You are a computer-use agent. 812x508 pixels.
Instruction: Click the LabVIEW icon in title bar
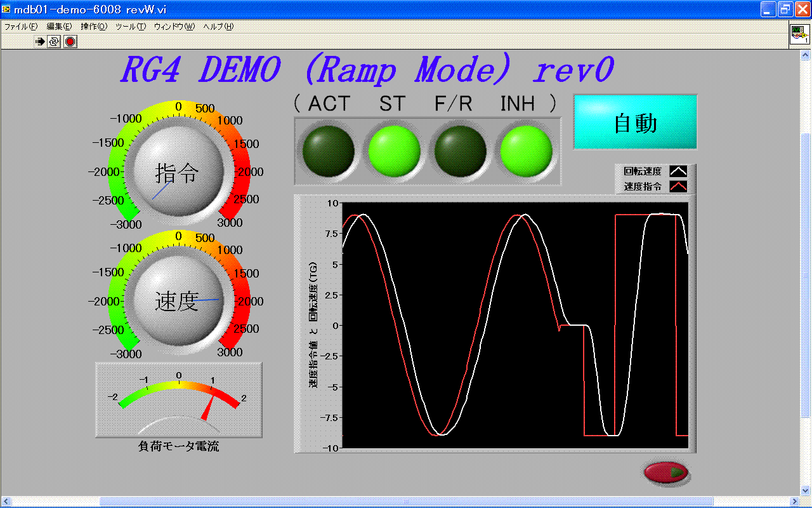pyautogui.click(x=6, y=9)
